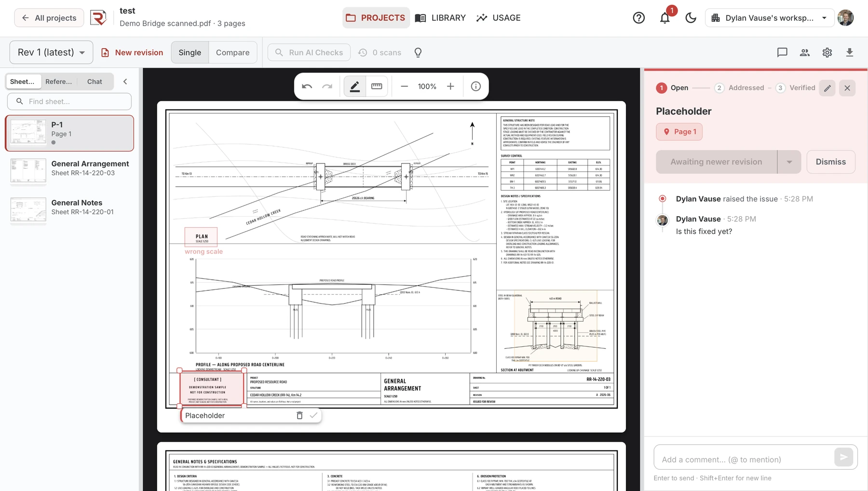Open the user profile avatar
The width and height of the screenshot is (868, 491).
[x=846, y=18]
